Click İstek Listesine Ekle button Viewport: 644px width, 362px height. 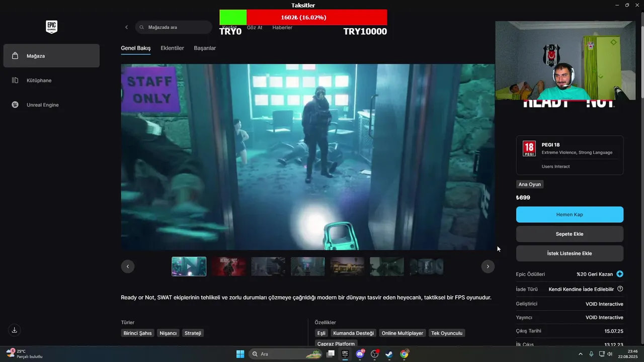click(x=570, y=253)
